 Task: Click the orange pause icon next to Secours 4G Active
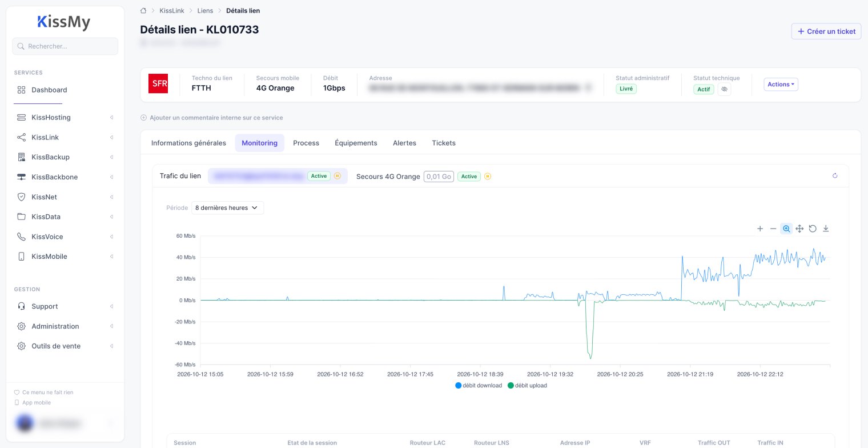pos(488,176)
